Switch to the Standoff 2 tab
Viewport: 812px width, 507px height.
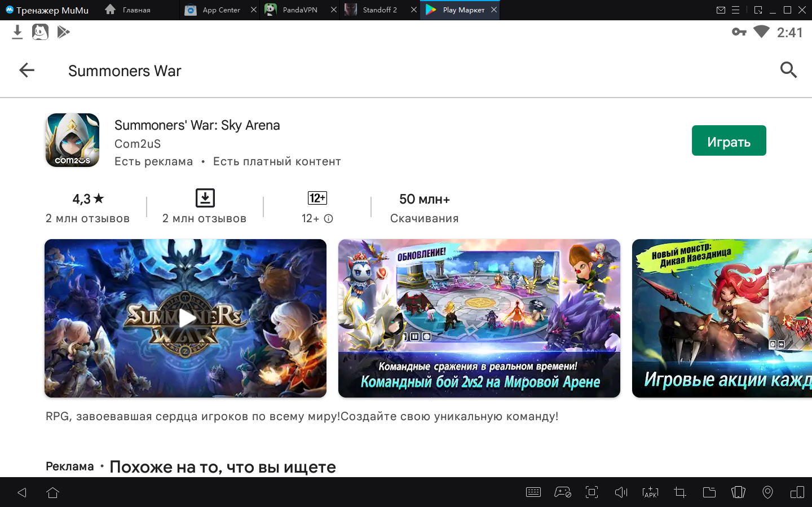click(379, 10)
